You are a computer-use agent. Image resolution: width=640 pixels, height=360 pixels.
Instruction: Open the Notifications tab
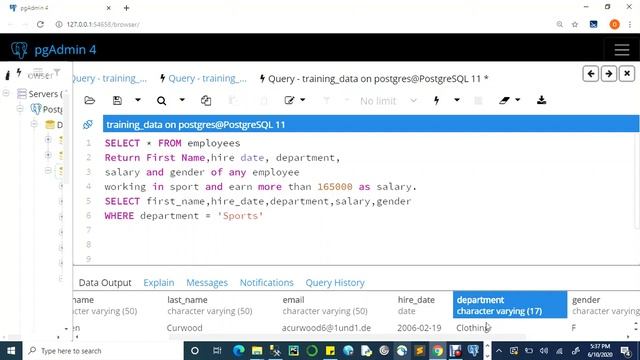pos(267,282)
